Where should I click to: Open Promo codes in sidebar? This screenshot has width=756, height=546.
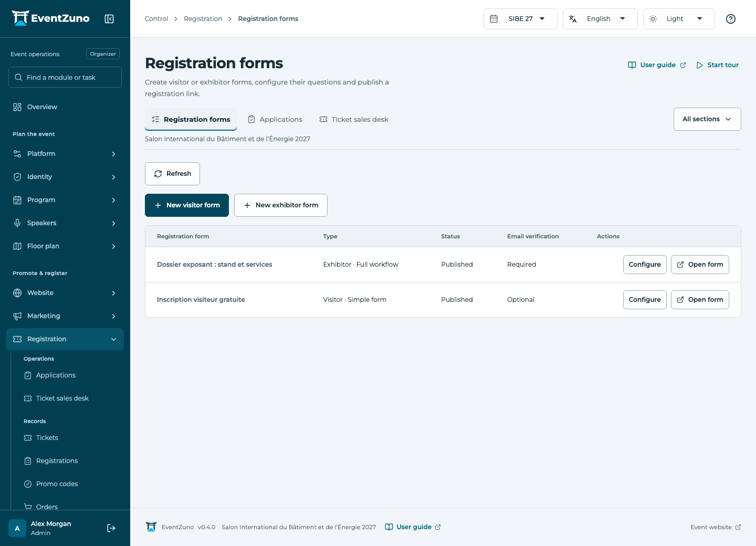click(69, 484)
